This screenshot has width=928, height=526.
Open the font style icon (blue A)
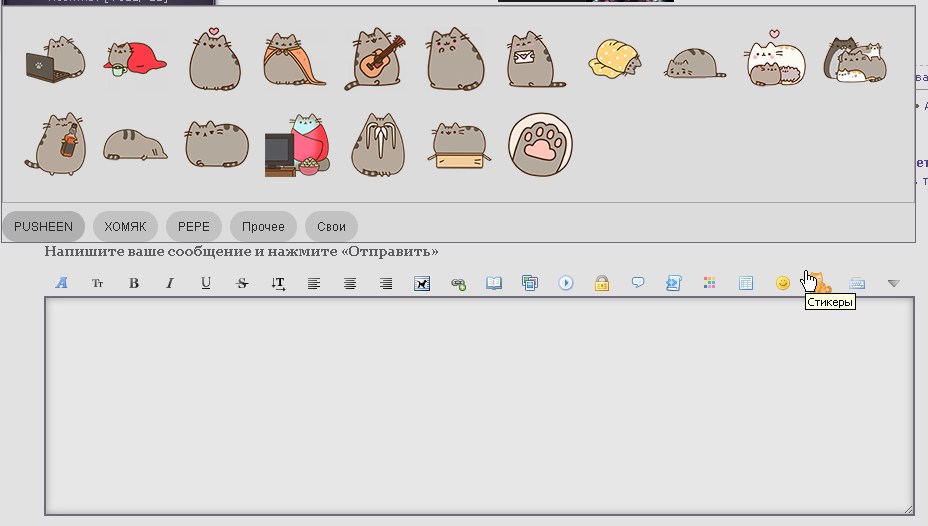[62, 283]
